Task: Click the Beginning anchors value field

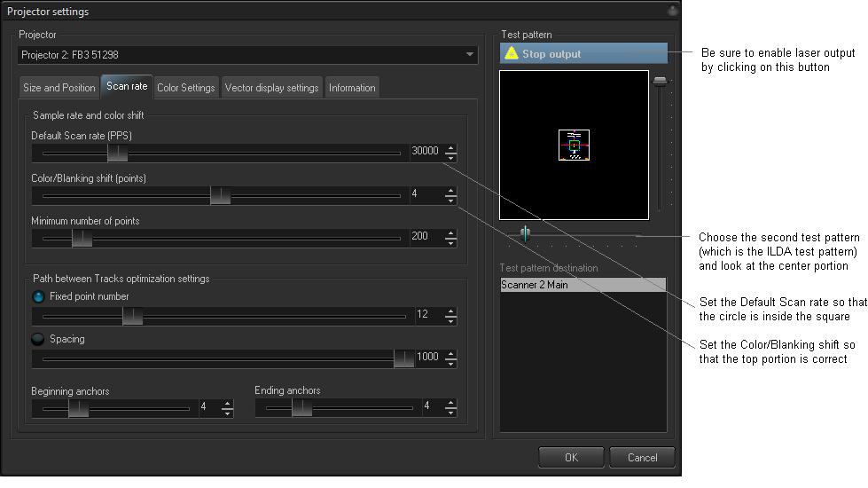Action: pos(207,407)
